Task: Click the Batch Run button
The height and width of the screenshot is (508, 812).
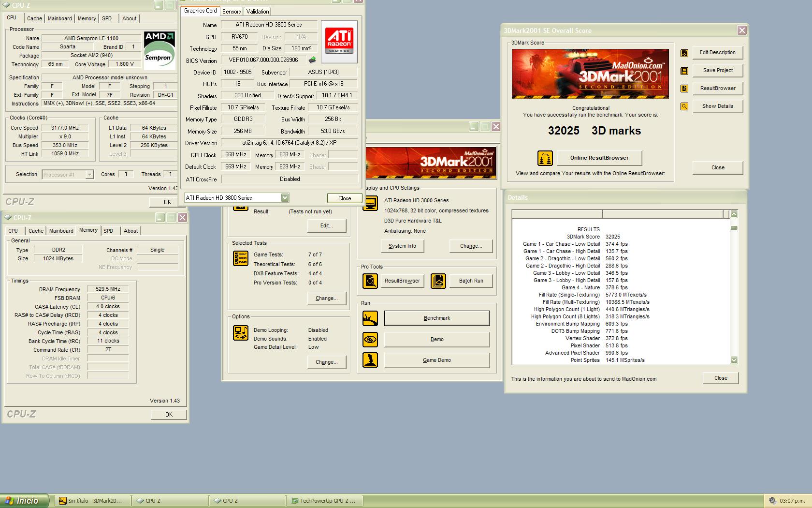Action: coord(471,281)
